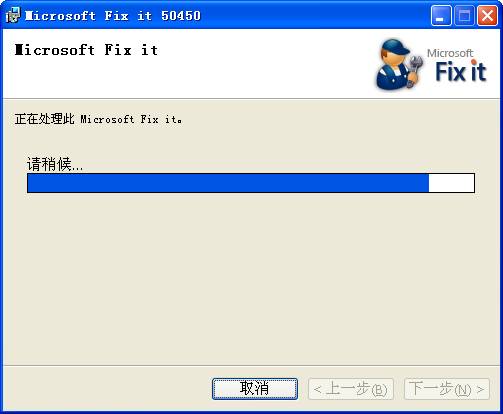
Task: Click the white header banner background
Action: [253, 77]
